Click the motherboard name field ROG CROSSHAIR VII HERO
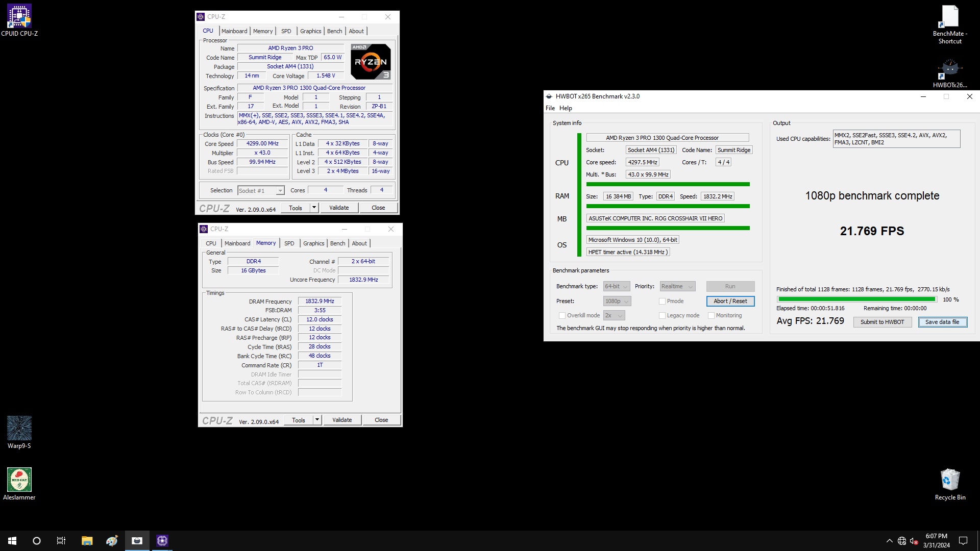Screen dimensions: 980x551 click(655, 218)
